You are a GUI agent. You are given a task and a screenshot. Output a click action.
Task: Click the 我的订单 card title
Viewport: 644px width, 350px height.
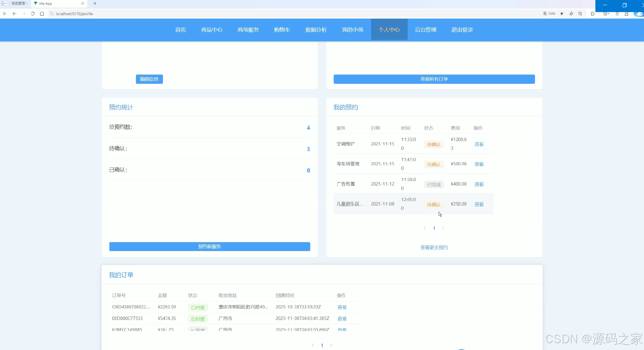click(121, 275)
